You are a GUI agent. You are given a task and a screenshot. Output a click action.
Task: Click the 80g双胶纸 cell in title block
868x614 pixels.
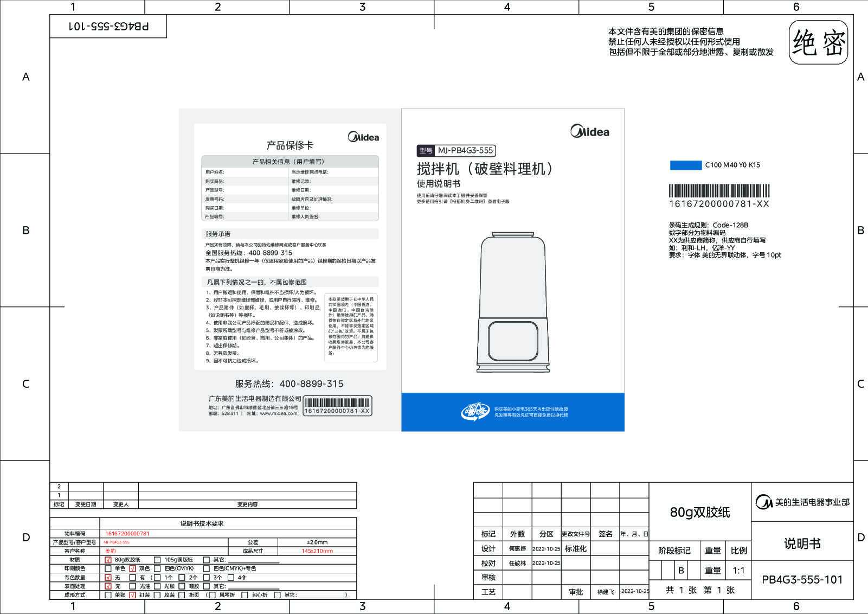700,512
